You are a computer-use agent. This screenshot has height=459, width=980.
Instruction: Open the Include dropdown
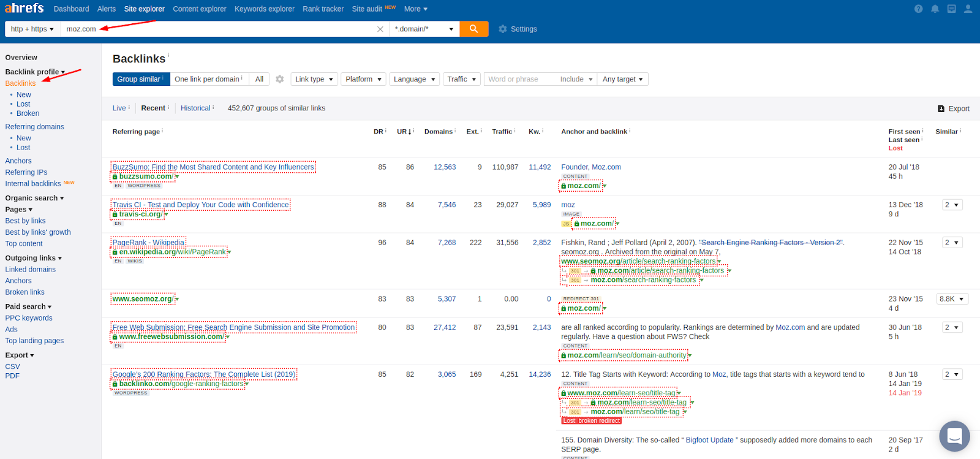(576, 79)
